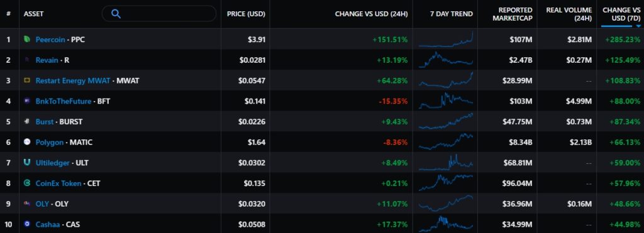Screen dimensions: 644x233
Task: Click Cashaa's 7 day trend sparkline
Action: (446, 224)
